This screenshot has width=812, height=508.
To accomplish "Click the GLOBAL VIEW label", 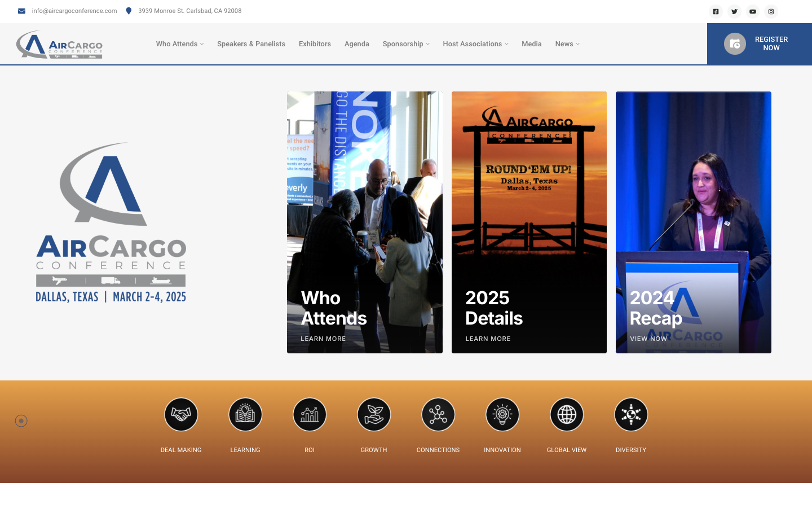I will pos(567,450).
